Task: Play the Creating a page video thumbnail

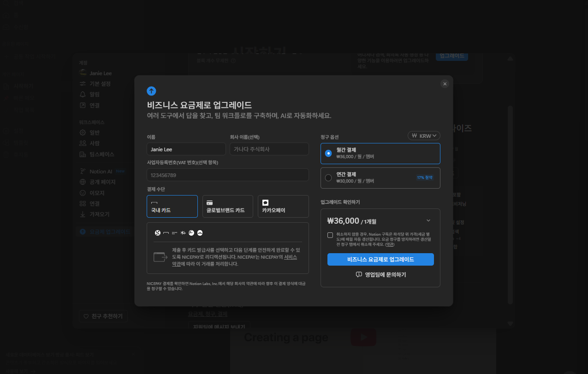Action: (363, 338)
